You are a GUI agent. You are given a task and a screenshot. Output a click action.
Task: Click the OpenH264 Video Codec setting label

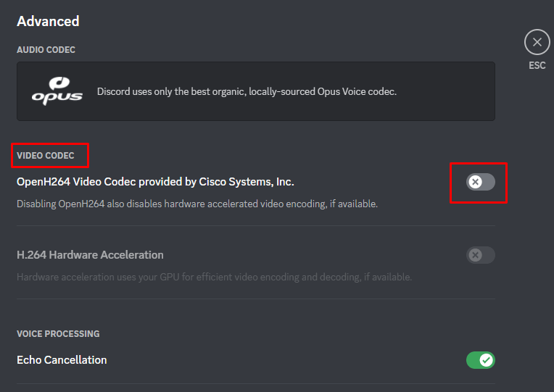(155, 182)
